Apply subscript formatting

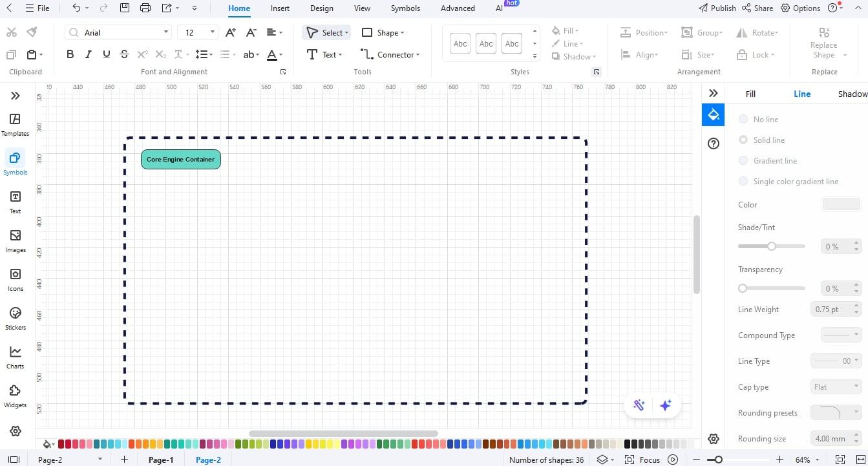[161, 55]
